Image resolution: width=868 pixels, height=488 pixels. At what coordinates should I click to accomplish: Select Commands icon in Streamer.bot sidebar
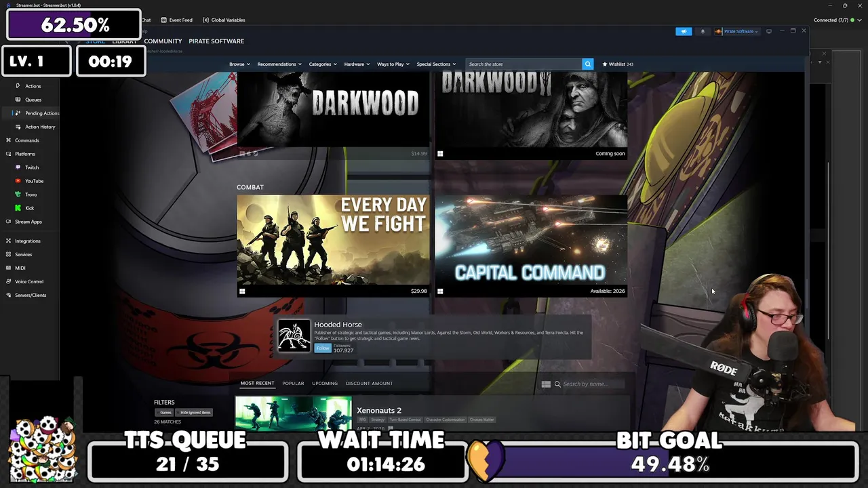pyautogui.click(x=8, y=140)
